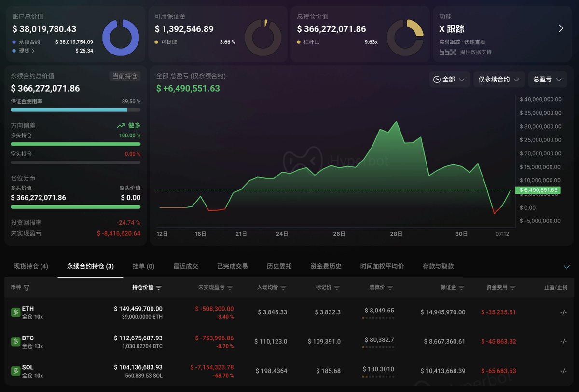Sort by 持仓价值 column icon
Viewport: 579px width, 392px height.
(x=159, y=288)
